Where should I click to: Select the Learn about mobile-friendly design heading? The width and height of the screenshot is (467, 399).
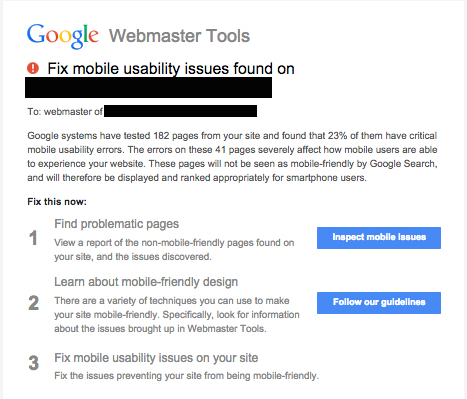pos(146,282)
